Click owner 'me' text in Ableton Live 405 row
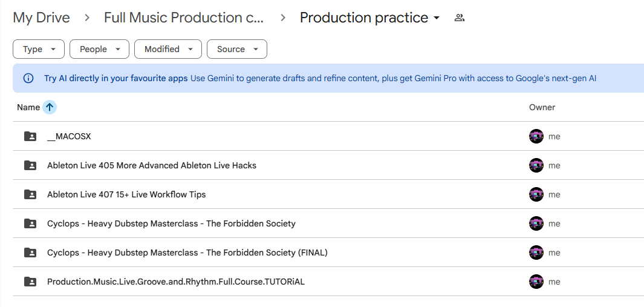 tap(554, 166)
